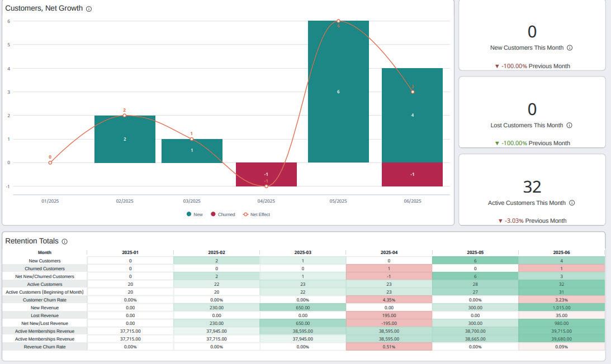Click the 2025-06 column header
611x364 pixels.
point(561,253)
